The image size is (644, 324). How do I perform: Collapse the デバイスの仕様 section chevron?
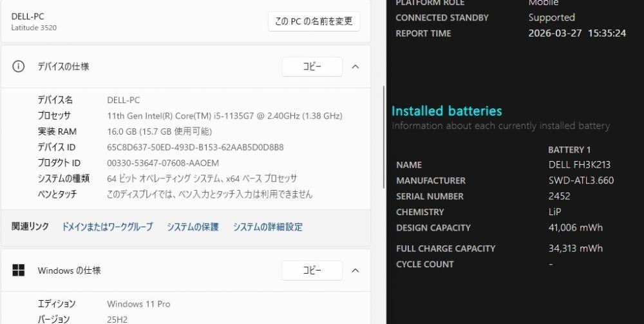pos(355,66)
